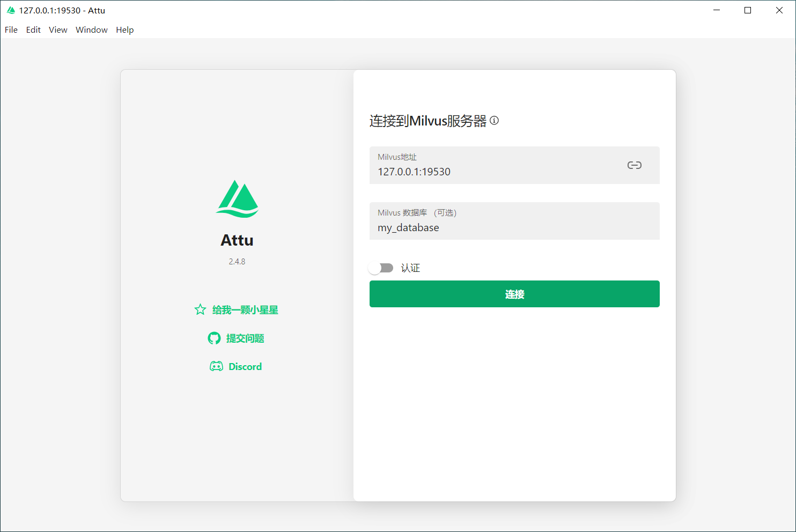796x532 pixels.
Task: Click the 认证 label text
Action: tap(410, 268)
